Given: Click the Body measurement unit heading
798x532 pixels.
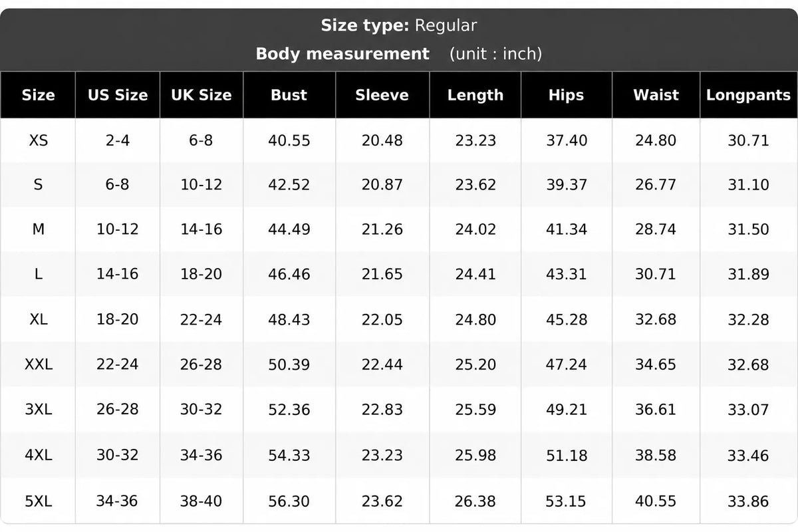Looking at the screenshot, I should 399,54.
